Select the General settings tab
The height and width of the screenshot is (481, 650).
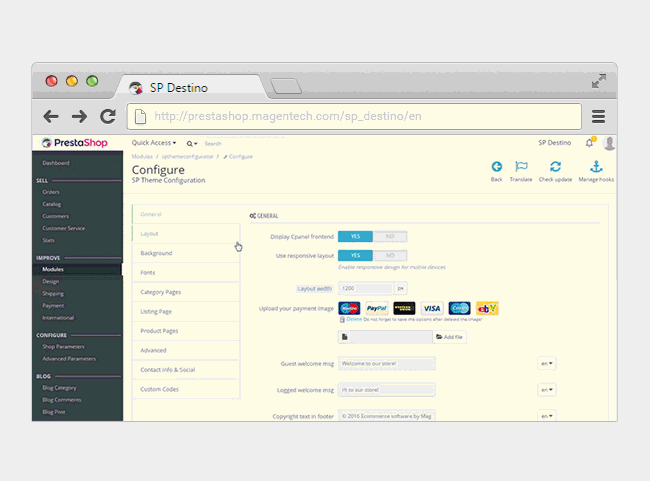click(x=186, y=214)
